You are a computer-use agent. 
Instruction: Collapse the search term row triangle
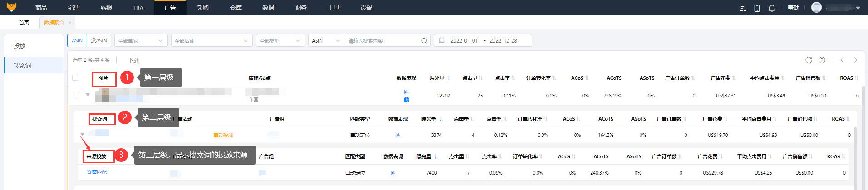(x=82, y=134)
